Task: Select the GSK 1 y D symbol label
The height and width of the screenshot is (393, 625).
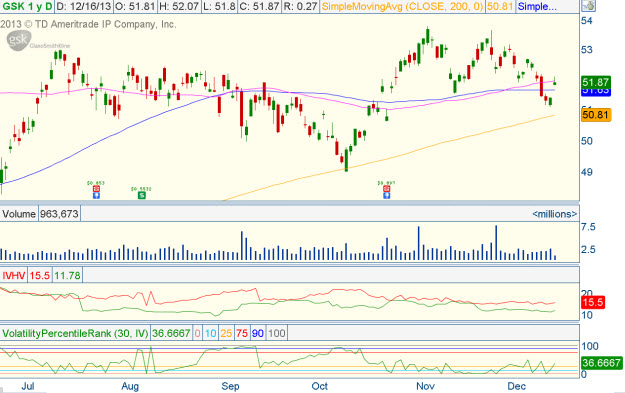Action: click(x=27, y=6)
